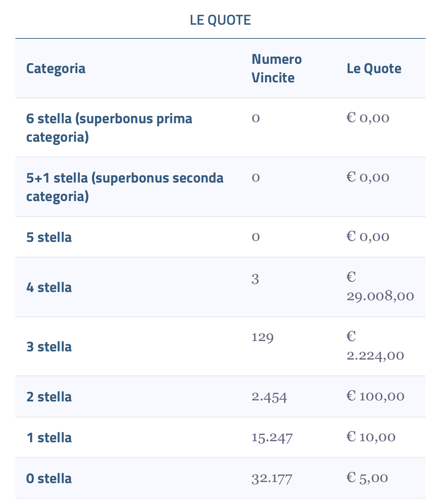Click the € 10,00 quota value

point(371,437)
